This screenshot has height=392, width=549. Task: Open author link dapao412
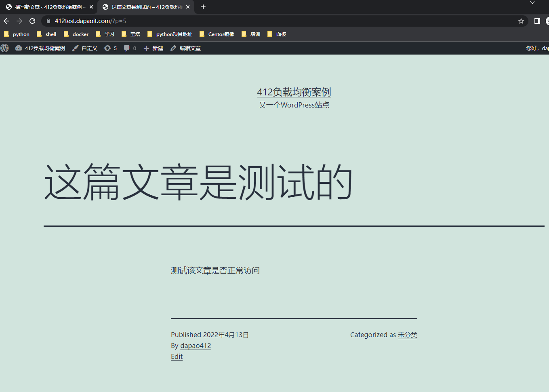pyautogui.click(x=196, y=346)
